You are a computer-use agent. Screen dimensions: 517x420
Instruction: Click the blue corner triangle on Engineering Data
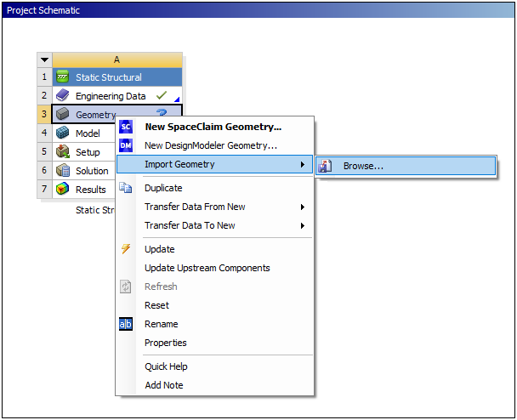[x=177, y=99]
